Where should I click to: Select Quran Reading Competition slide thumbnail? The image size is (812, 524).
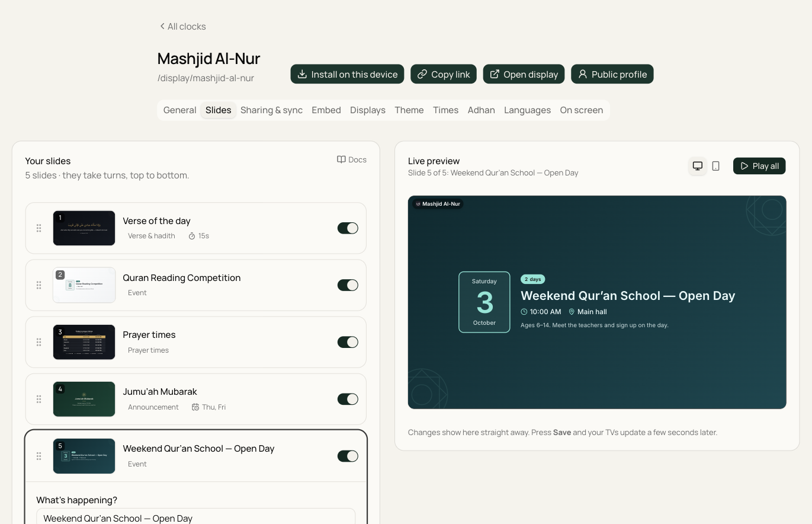coord(84,285)
